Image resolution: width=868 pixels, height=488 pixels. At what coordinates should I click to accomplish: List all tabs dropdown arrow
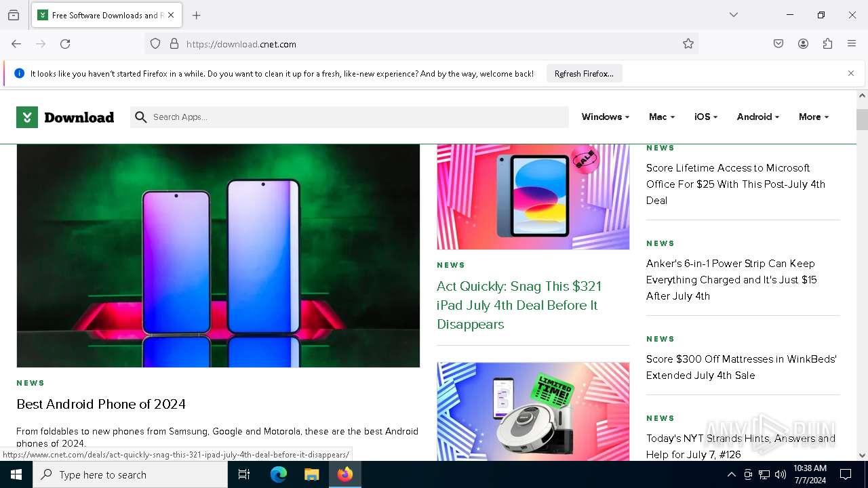734,15
